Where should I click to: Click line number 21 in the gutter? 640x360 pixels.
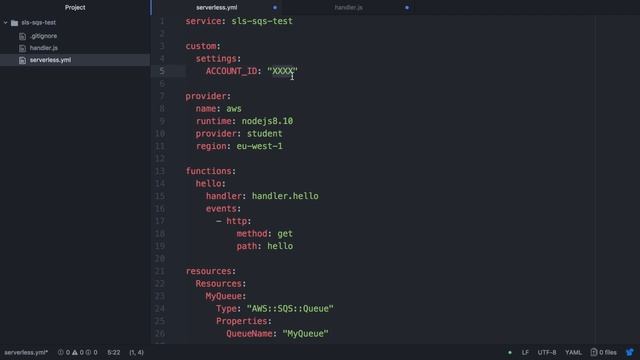click(160, 271)
